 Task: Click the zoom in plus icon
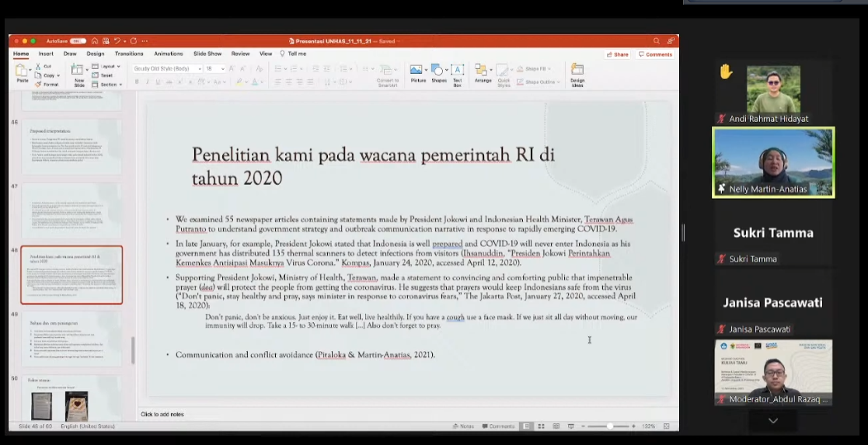tap(633, 426)
